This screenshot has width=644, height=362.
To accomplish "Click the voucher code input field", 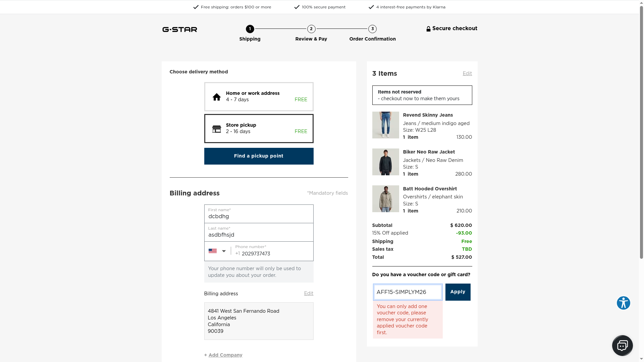I will tap(408, 292).
